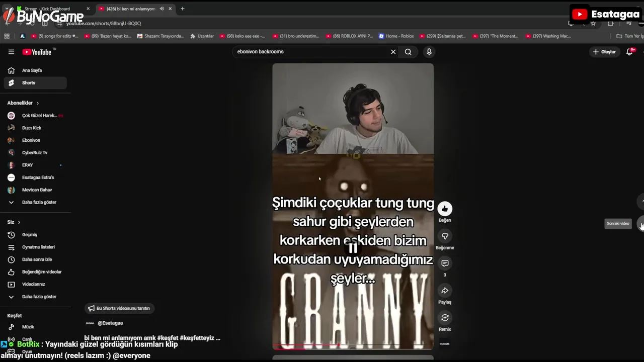Viewport: 644px width, 362px height.
Task: Go to Ana Sayfa in sidebar
Action: (35, 70)
